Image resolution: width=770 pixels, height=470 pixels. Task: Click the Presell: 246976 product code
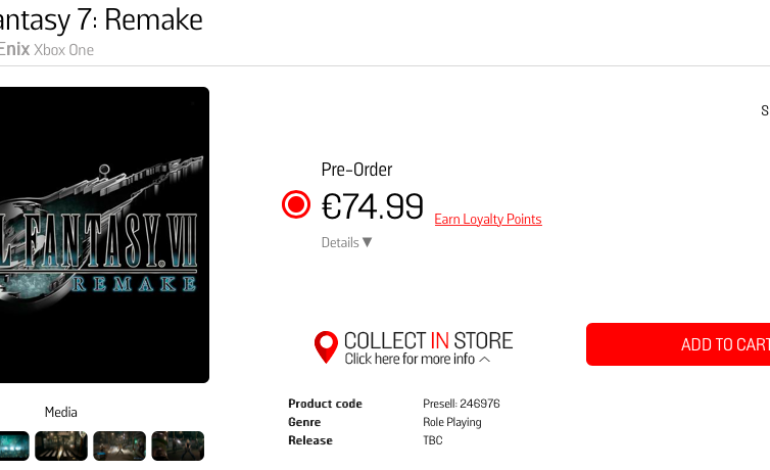[461, 404]
